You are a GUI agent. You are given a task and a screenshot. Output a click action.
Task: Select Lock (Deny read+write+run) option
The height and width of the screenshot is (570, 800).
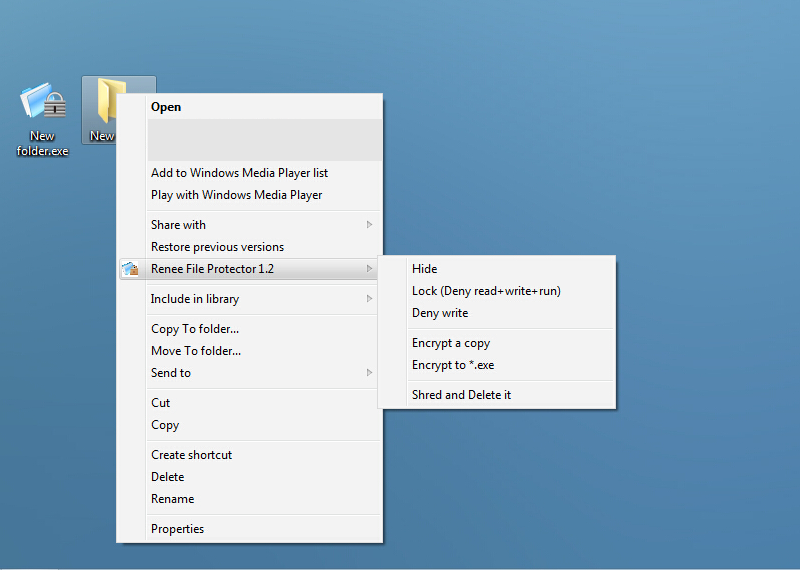(x=486, y=291)
